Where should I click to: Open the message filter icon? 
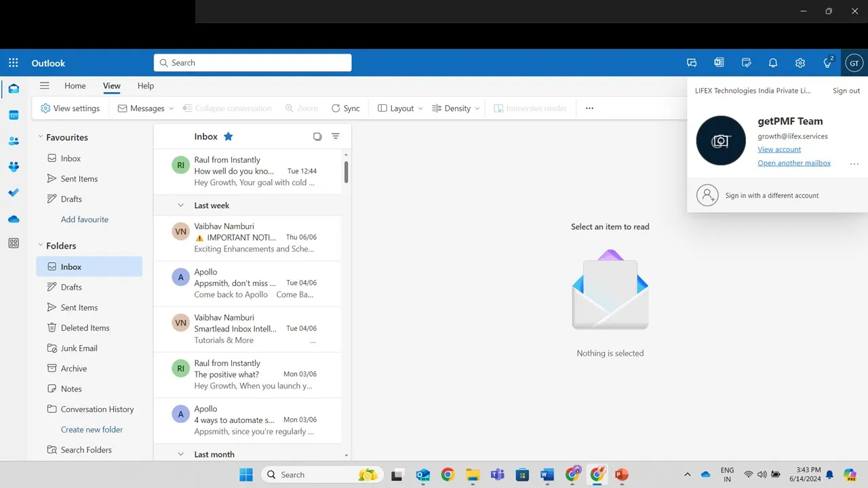pos(336,136)
